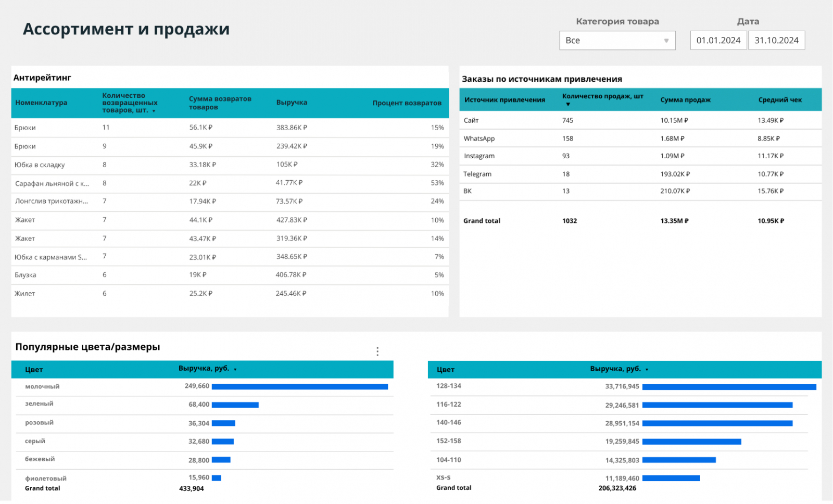Click the XS-S size row label

(444, 478)
